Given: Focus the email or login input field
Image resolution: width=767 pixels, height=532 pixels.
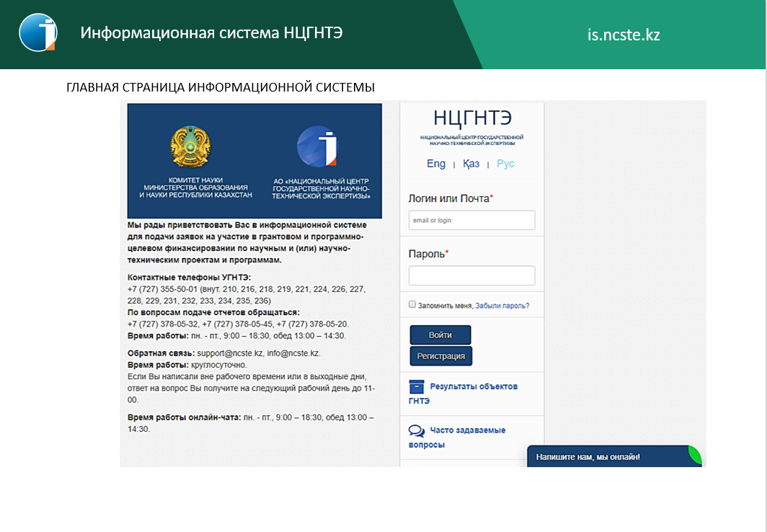Looking at the screenshot, I should point(471,220).
